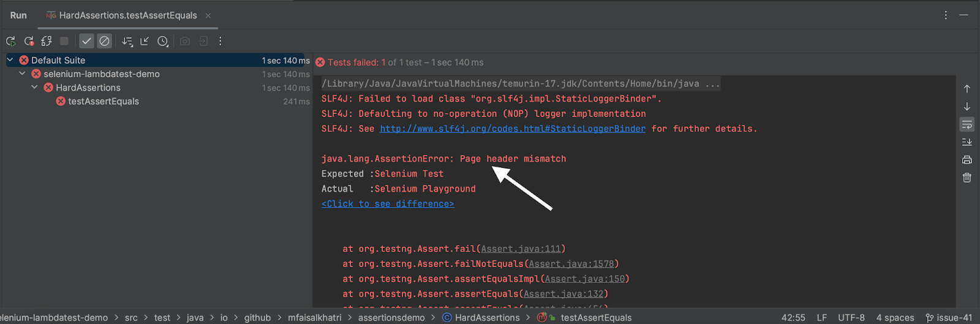
Task: Click the export test results icon
Action: (x=203, y=41)
